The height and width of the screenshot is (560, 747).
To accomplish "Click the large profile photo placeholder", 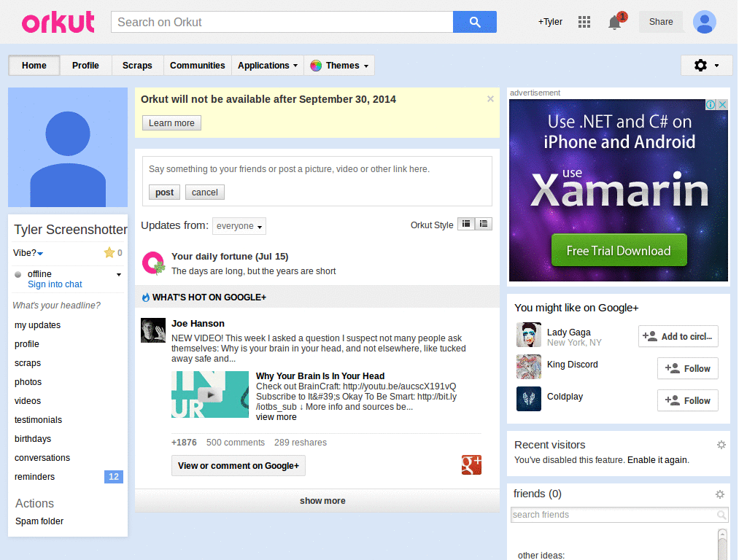I will (68, 147).
